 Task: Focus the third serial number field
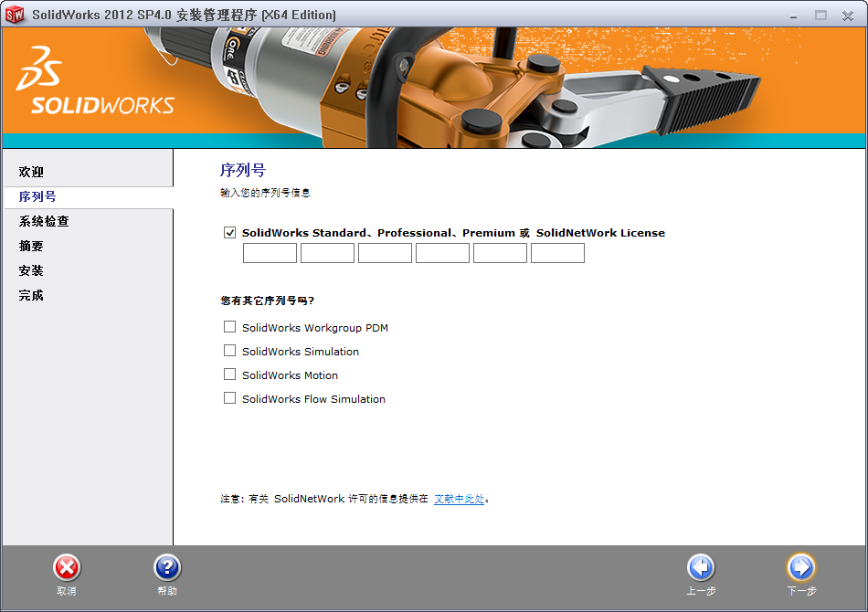click(385, 253)
